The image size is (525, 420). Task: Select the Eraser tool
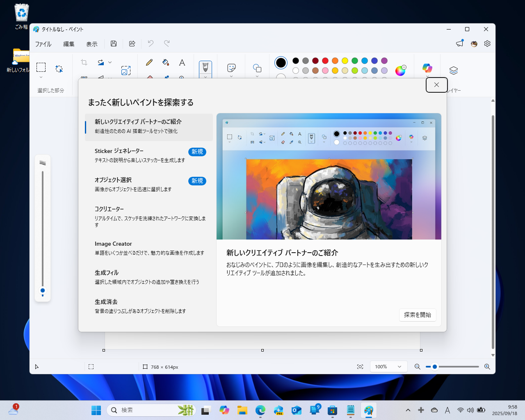(x=149, y=78)
